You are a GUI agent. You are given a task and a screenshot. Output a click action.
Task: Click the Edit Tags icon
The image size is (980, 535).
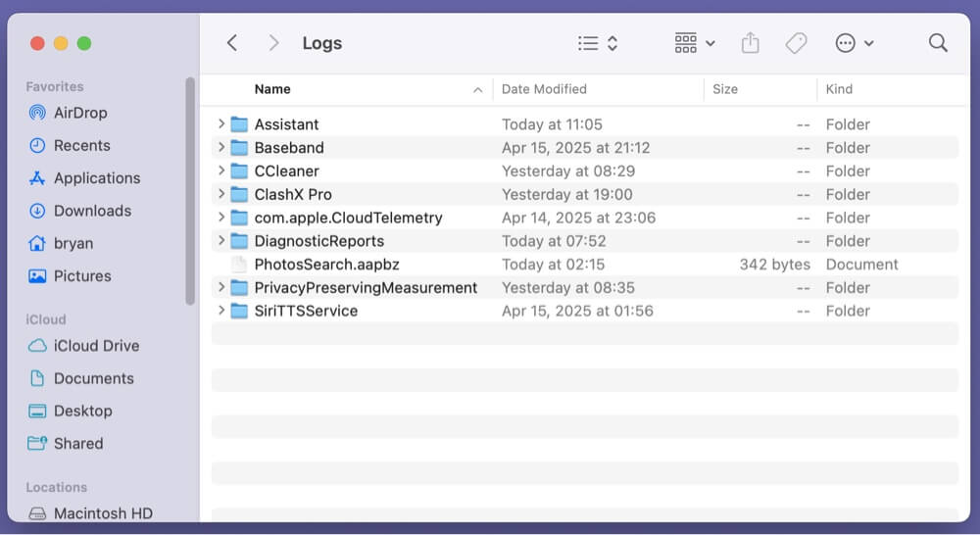[x=796, y=43]
